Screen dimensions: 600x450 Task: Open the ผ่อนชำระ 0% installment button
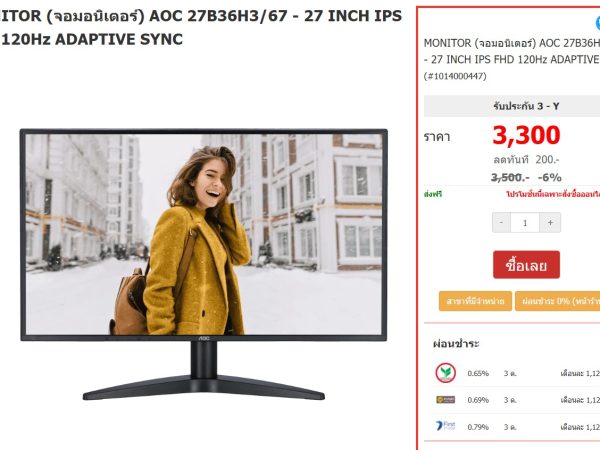point(558,301)
